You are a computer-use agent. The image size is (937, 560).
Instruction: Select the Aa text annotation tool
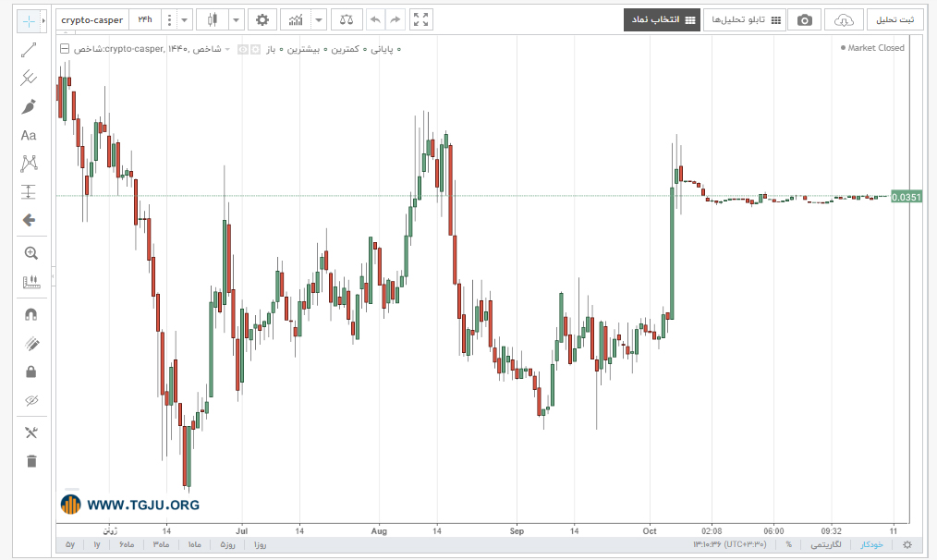click(29, 135)
